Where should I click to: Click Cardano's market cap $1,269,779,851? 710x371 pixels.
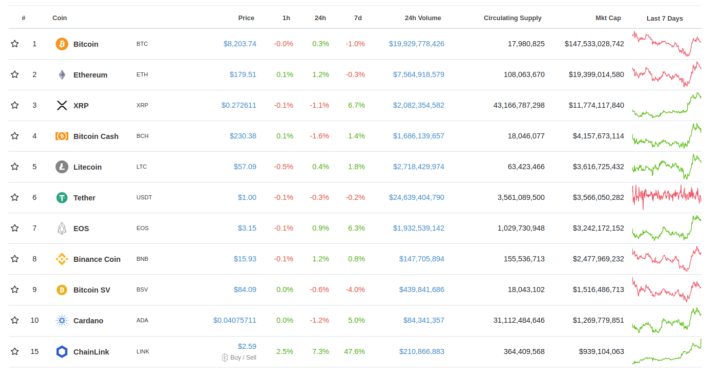[x=598, y=320]
